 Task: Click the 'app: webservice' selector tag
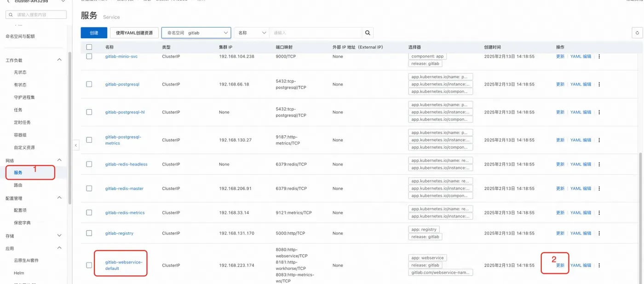tap(427, 258)
